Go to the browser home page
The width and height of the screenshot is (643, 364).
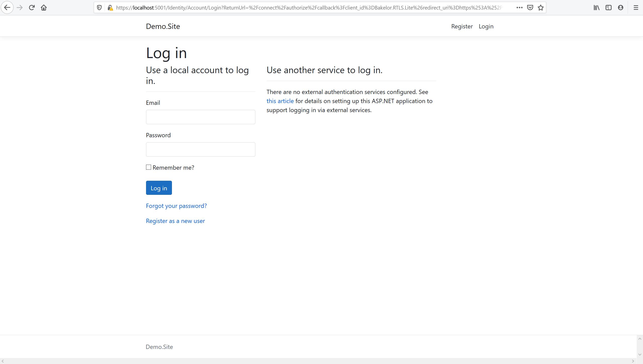pos(44,8)
